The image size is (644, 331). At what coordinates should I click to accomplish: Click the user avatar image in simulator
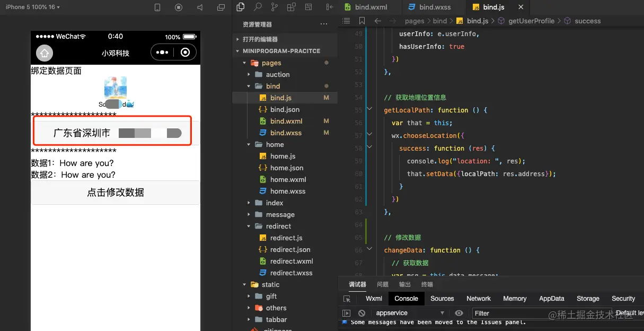click(116, 88)
